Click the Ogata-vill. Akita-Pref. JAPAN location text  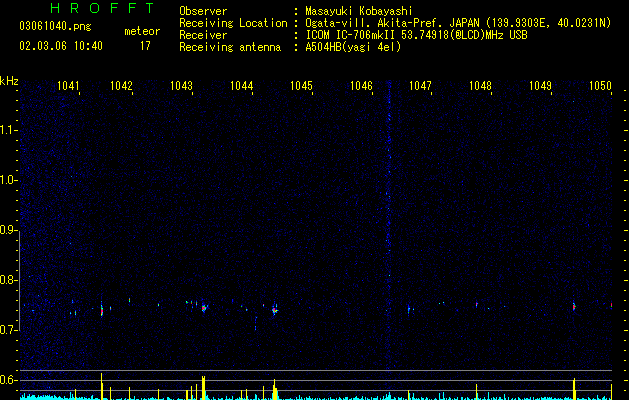[x=458, y=23]
